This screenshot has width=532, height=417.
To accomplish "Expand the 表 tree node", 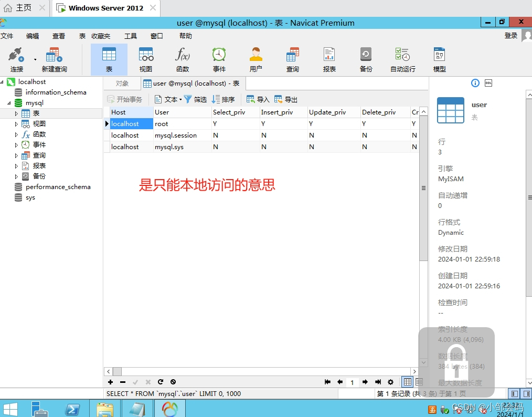I will (x=16, y=113).
